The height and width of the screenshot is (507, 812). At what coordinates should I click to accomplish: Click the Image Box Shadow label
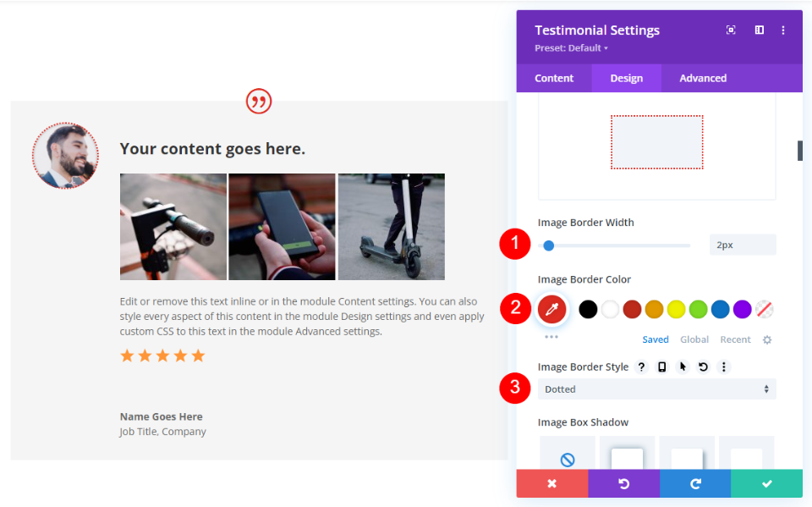(583, 422)
